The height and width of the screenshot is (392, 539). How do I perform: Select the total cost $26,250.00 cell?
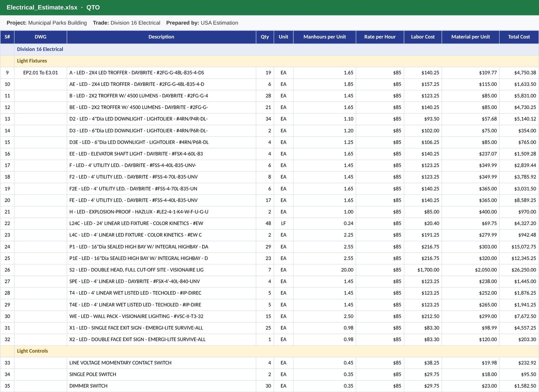[519, 270]
